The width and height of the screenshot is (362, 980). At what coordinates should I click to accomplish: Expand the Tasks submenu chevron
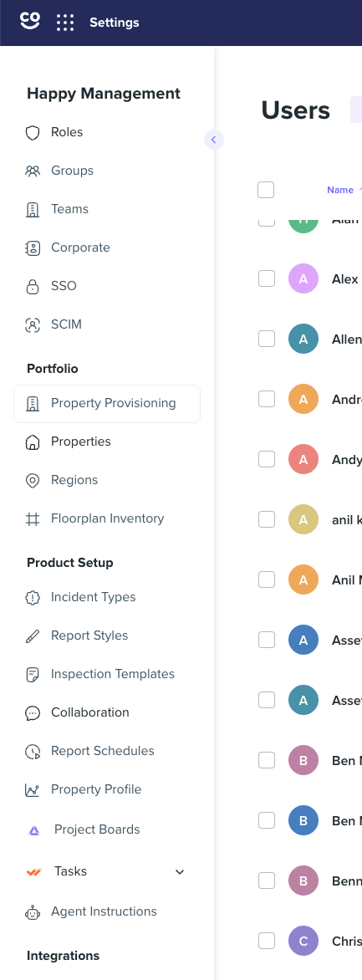(180, 872)
